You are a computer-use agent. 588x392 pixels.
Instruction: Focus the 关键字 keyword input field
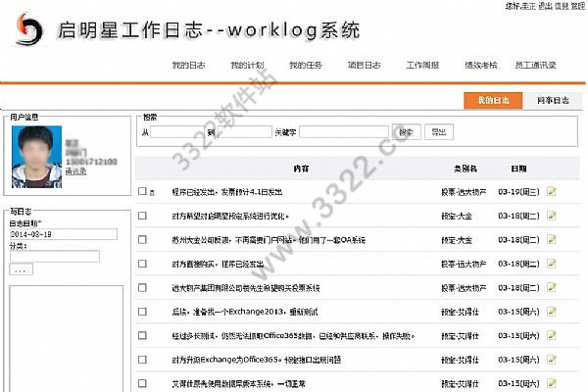(x=344, y=132)
